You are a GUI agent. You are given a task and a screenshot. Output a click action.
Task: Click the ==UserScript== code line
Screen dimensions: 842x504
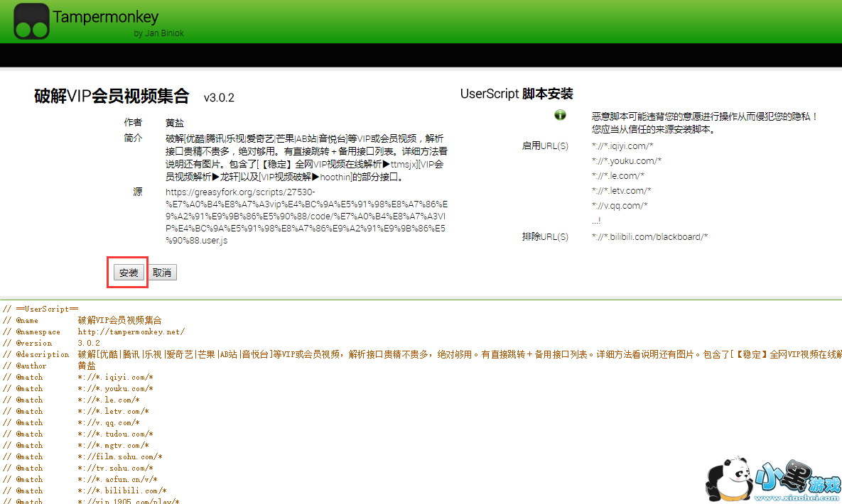[41, 309]
